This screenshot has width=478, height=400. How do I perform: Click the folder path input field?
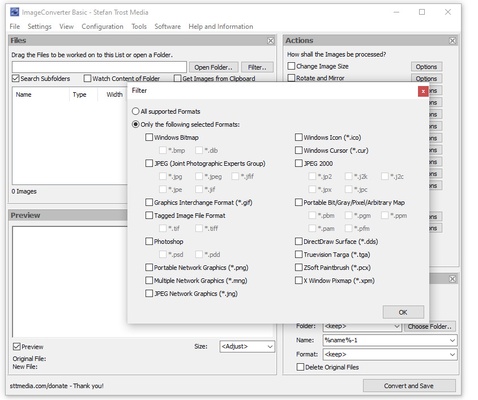99,67
